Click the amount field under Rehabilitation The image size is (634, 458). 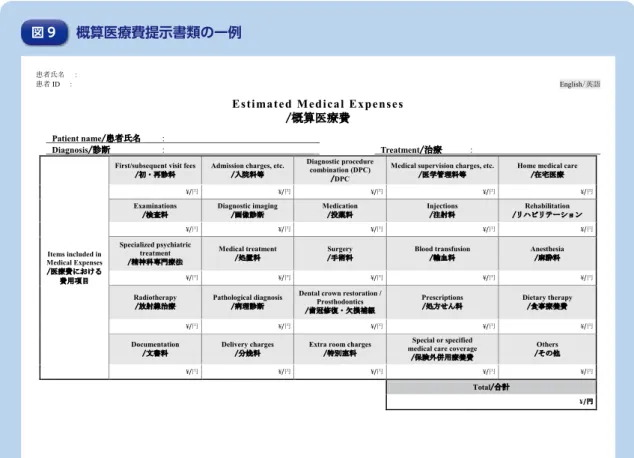click(547, 229)
